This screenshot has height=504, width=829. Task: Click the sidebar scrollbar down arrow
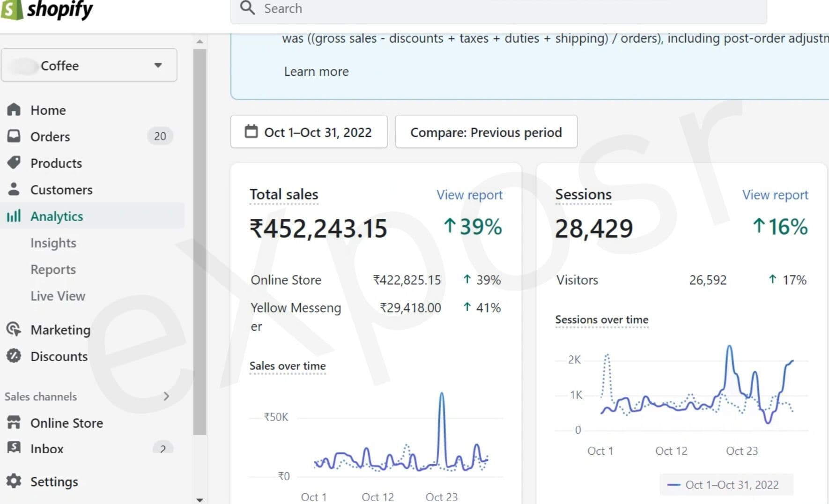click(x=200, y=500)
